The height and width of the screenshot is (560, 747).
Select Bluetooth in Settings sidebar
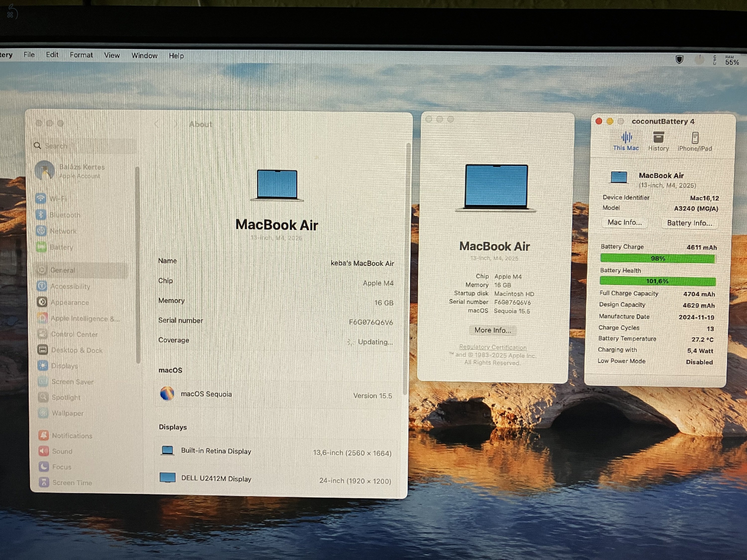81,215
